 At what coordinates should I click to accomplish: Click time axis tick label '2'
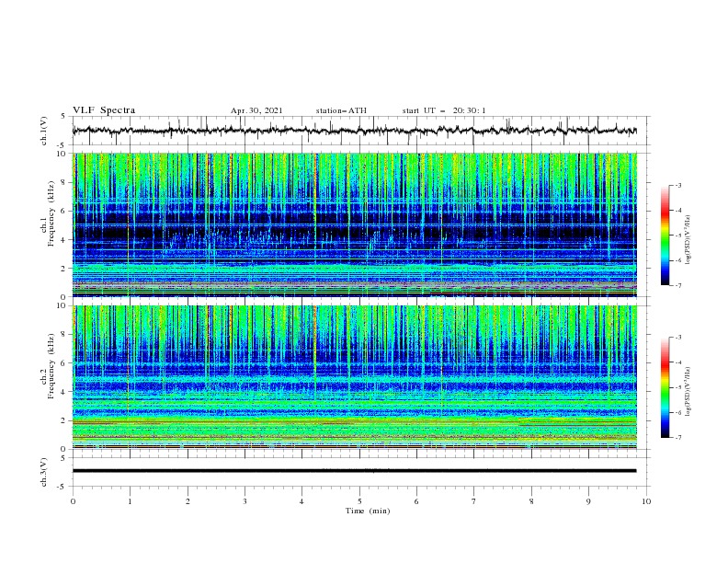[188, 501]
